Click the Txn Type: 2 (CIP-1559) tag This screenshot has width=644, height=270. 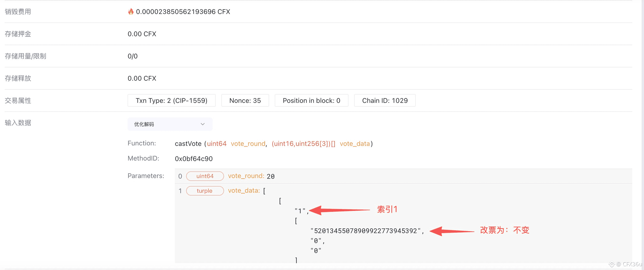coord(171,100)
